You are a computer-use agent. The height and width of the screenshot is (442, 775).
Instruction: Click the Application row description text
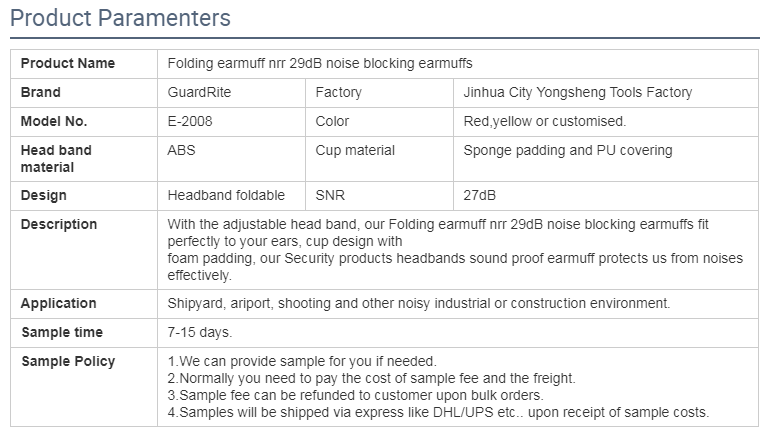419,303
